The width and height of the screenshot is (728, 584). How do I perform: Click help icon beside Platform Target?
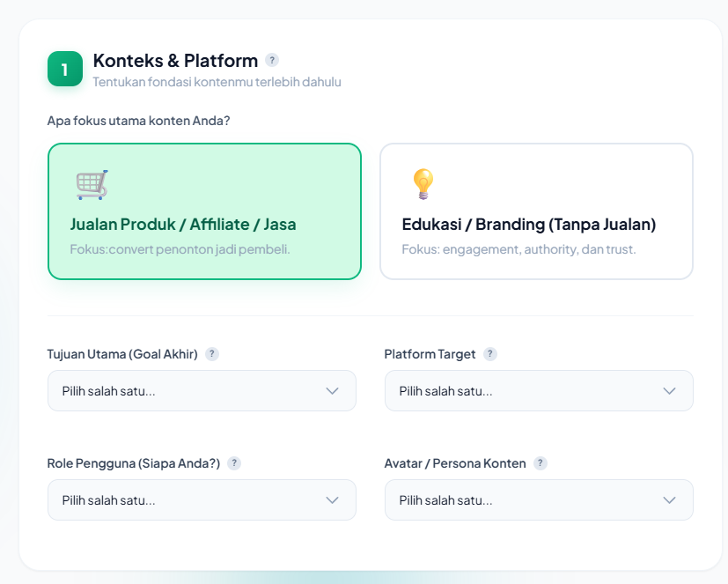point(489,354)
